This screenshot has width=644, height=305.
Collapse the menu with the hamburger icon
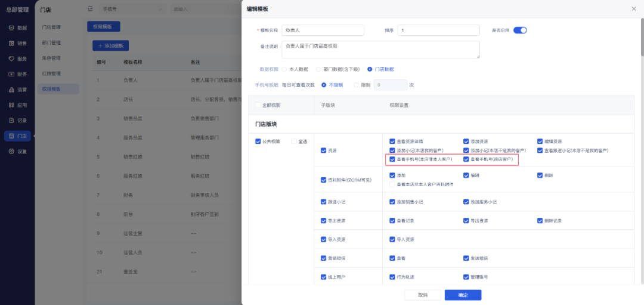click(90, 9)
